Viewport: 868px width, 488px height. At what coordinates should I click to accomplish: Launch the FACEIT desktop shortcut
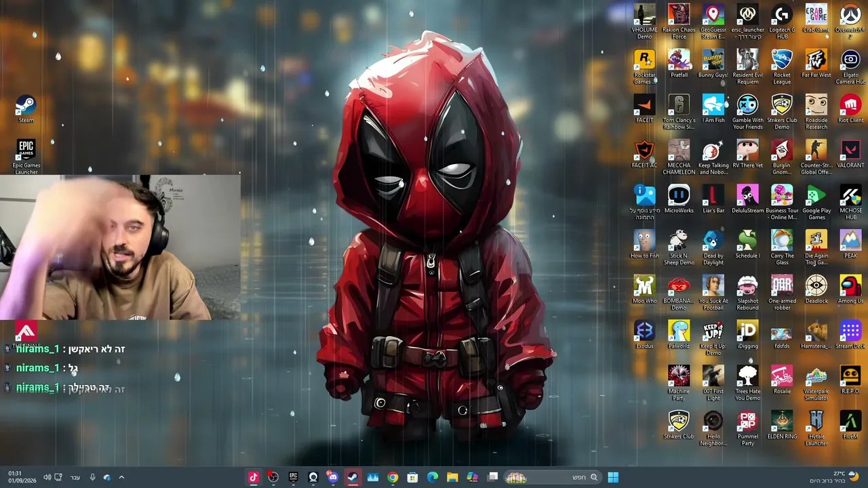644,109
